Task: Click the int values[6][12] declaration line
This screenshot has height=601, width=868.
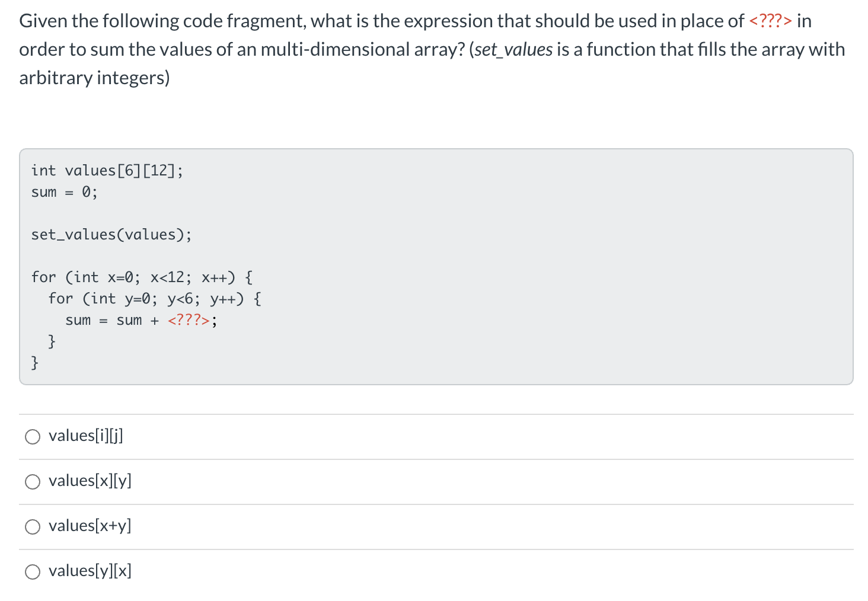Action: click(107, 171)
